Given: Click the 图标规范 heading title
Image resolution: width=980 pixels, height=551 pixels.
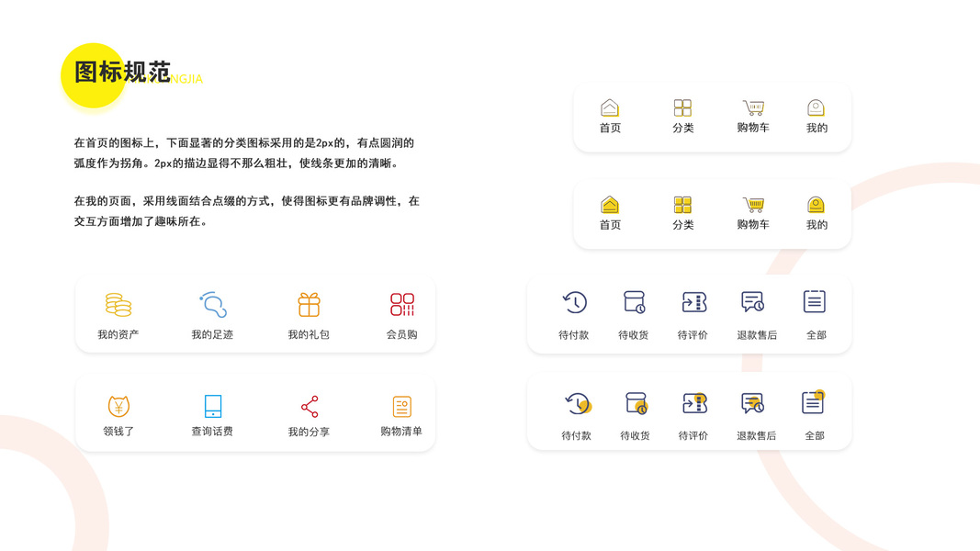Looking at the screenshot, I should [x=122, y=72].
